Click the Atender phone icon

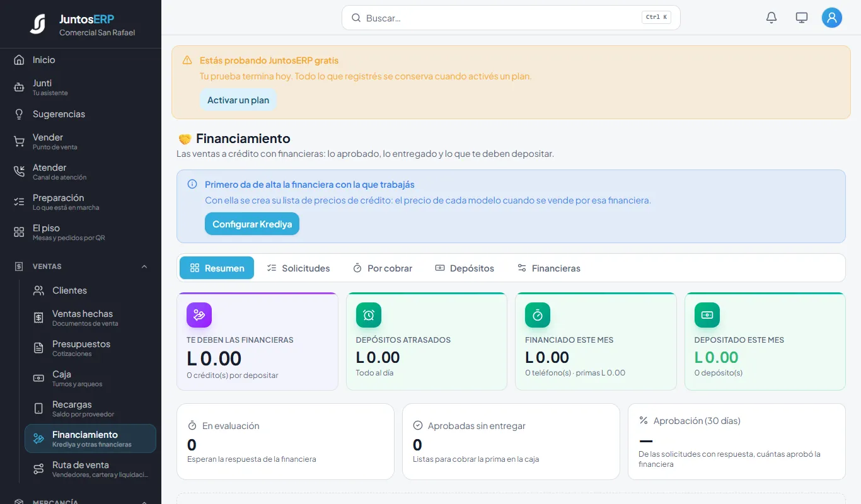tap(19, 172)
